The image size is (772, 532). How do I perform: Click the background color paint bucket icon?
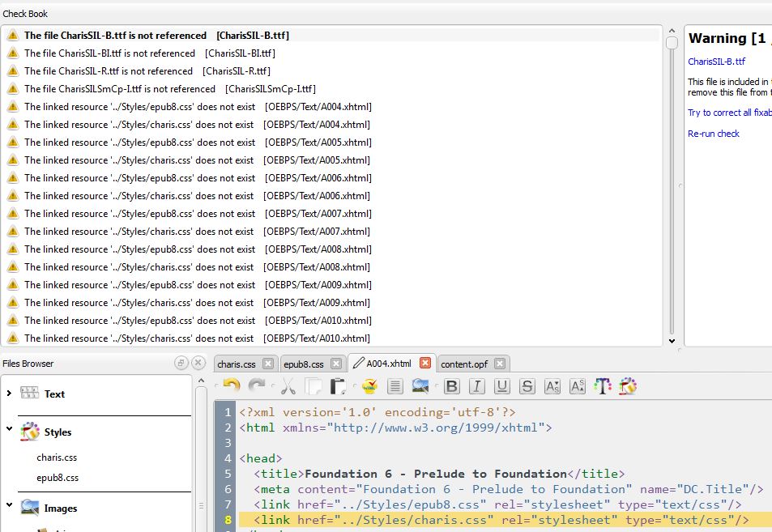coord(628,386)
